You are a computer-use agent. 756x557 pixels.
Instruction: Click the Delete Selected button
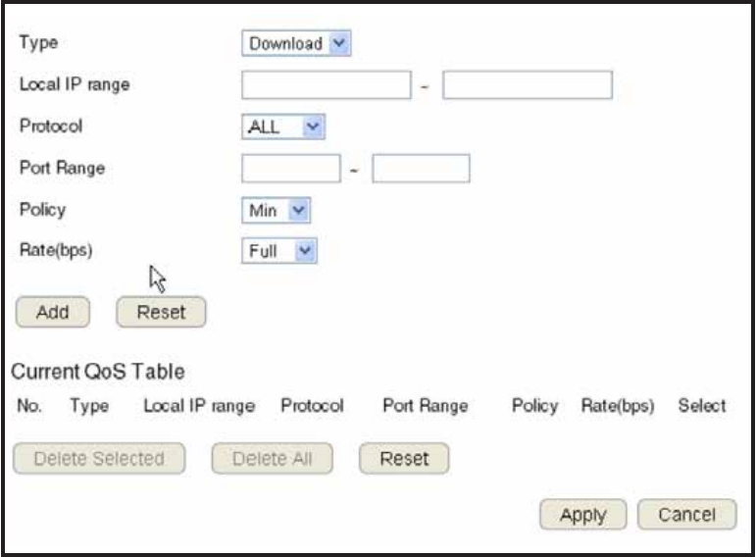pyautogui.click(x=99, y=458)
